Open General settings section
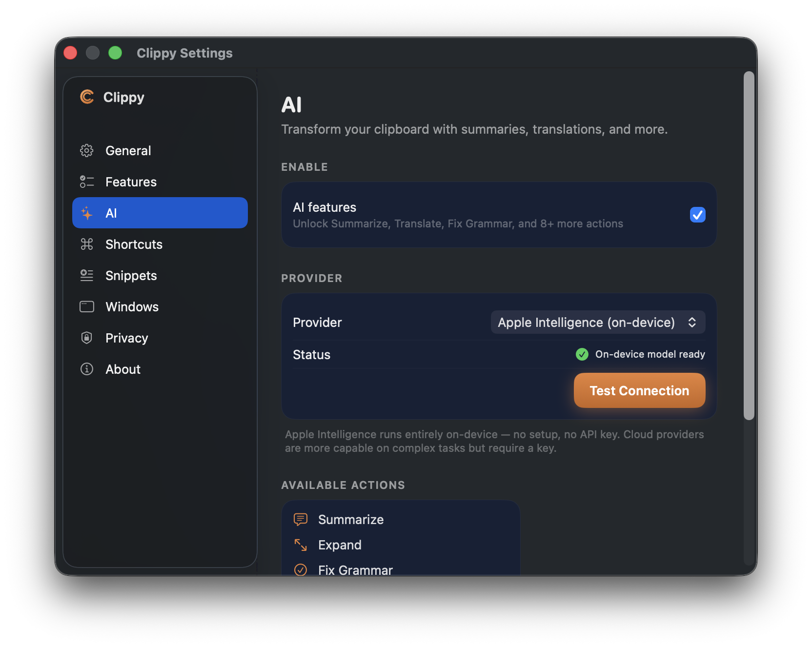The image size is (812, 648). point(160,150)
